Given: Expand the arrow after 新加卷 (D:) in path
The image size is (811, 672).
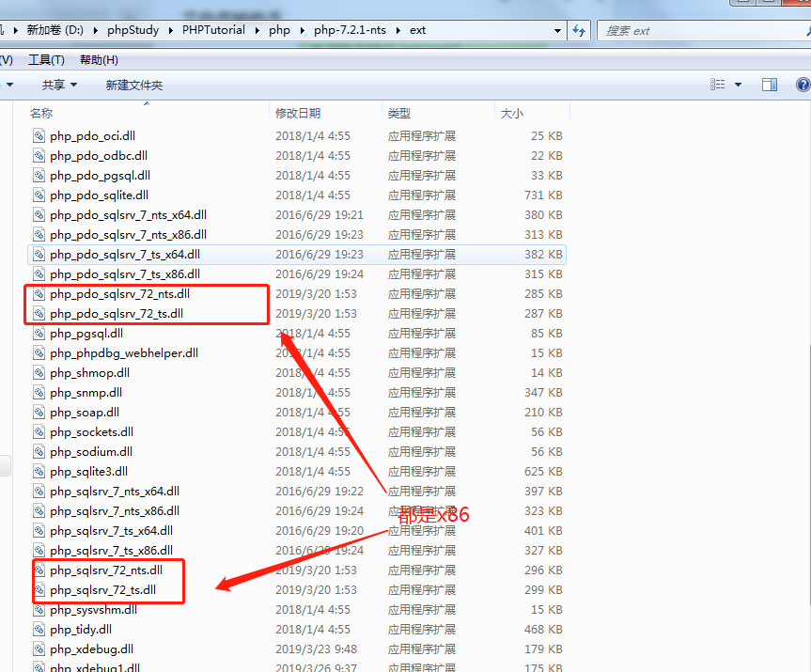Looking at the screenshot, I should click(x=95, y=30).
